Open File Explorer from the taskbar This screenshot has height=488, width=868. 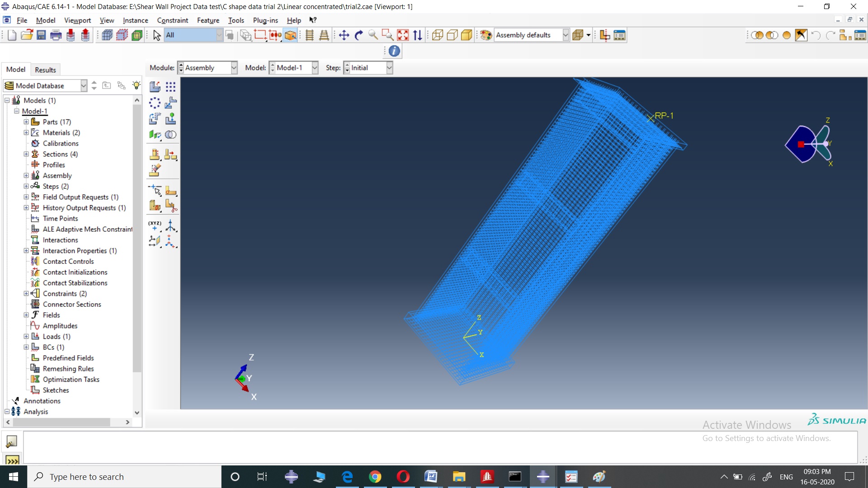pos(459,477)
